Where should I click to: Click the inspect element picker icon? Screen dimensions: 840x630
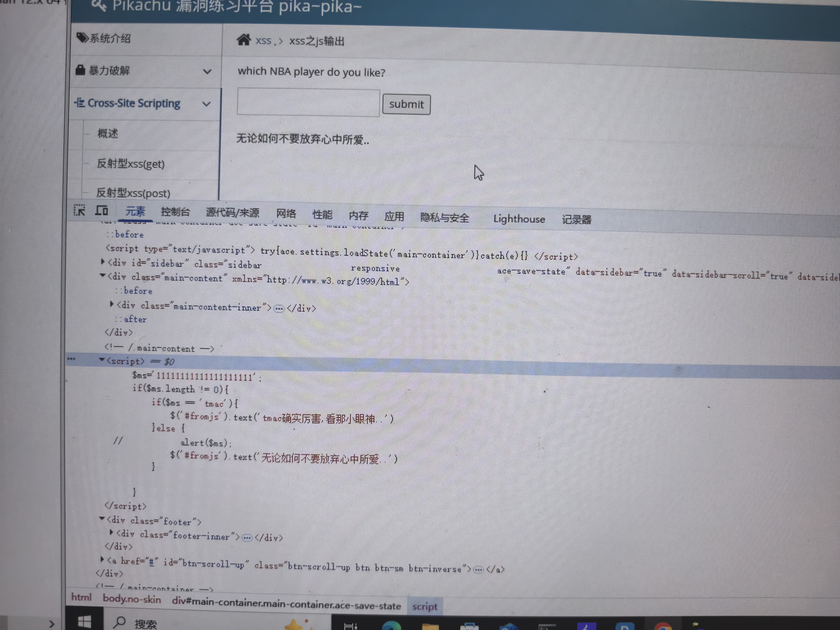[79, 210]
